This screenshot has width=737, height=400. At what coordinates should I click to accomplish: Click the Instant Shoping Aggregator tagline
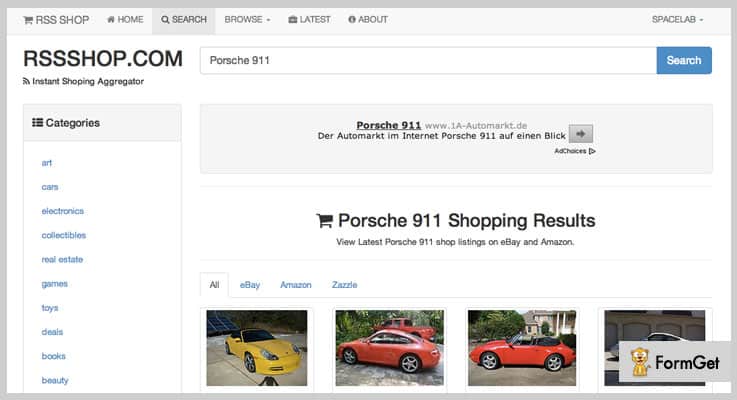(83, 81)
